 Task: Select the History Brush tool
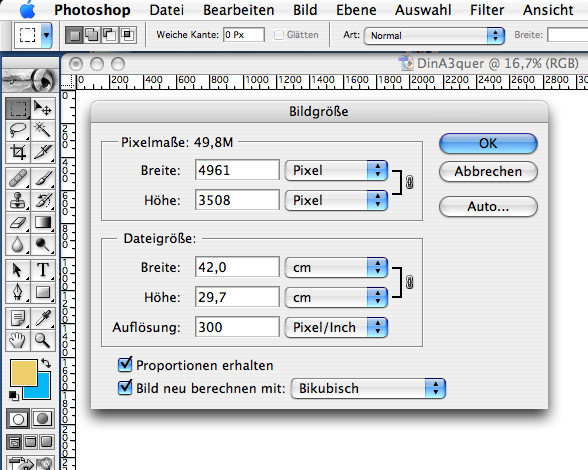pyautogui.click(x=42, y=200)
